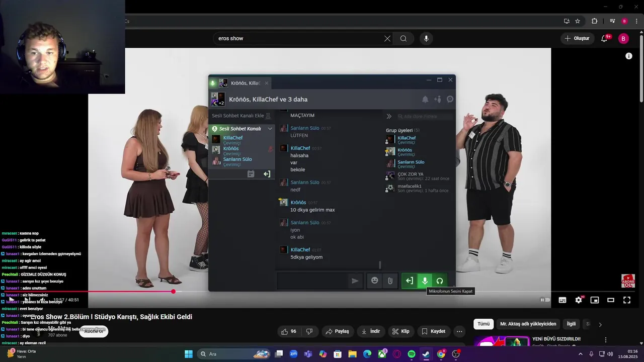Open emoji picker in Steam chat

click(x=374, y=281)
